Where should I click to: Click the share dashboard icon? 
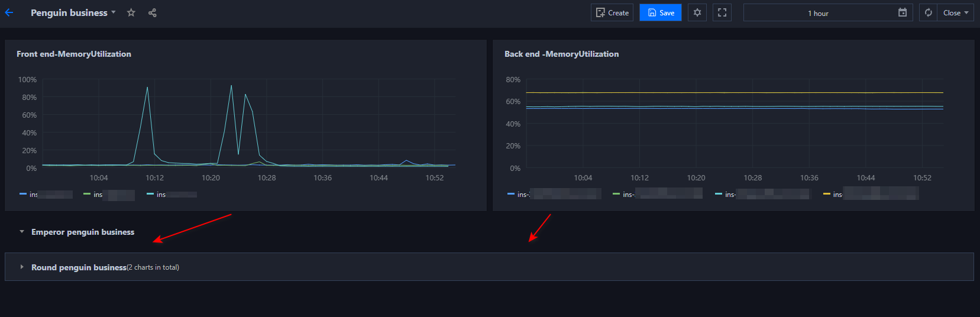tap(152, 12)
